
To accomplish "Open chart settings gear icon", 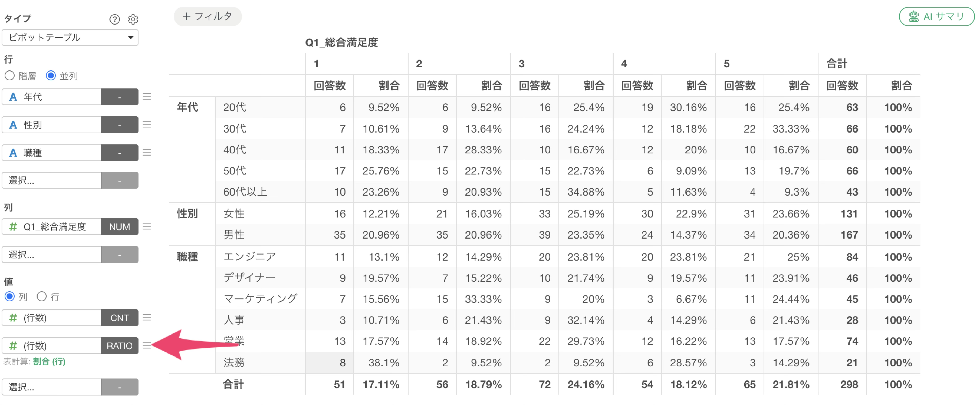I will [x=133, y=19].
